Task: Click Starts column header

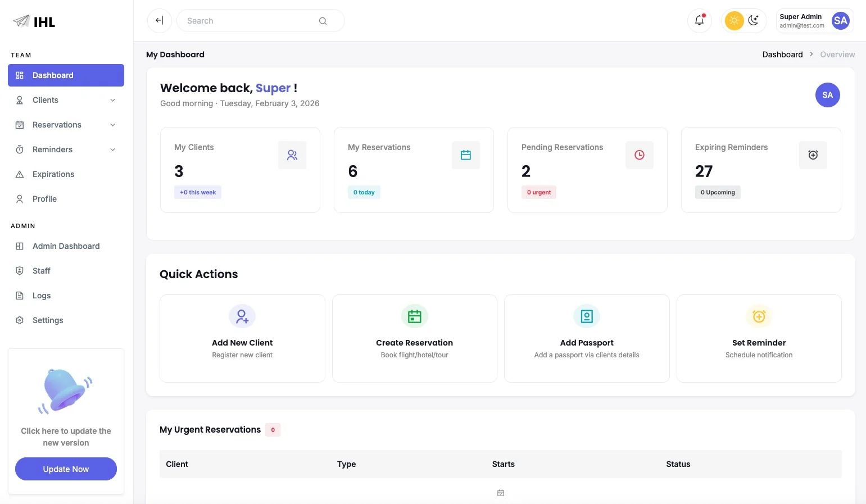Action: (504, 464)
